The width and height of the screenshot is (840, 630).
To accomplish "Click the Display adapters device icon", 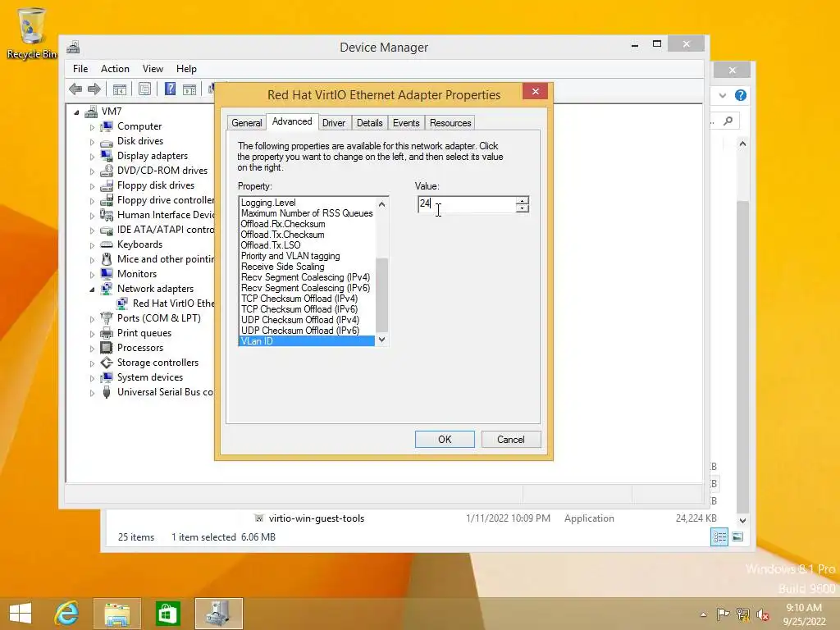I will point(107,156).
